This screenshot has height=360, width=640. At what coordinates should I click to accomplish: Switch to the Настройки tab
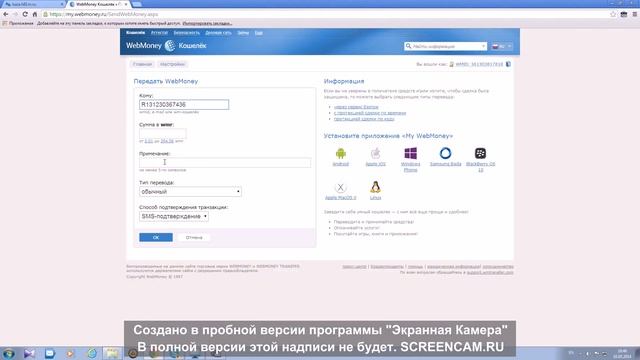coord(172,64)
